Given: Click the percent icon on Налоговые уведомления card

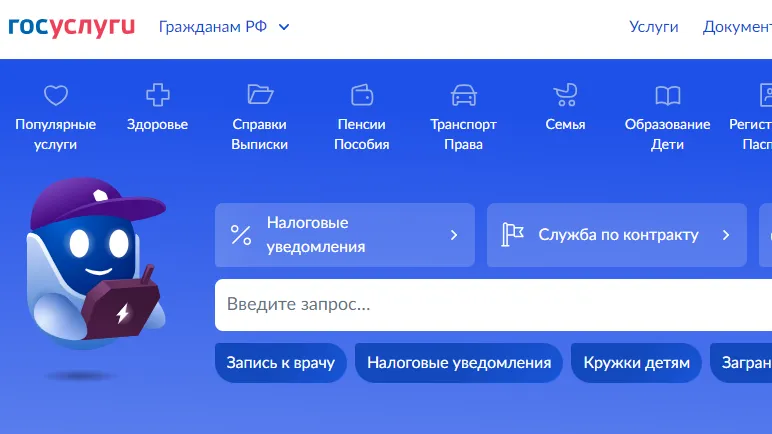Looking at the screenshot, I should (x=241, y=235).
